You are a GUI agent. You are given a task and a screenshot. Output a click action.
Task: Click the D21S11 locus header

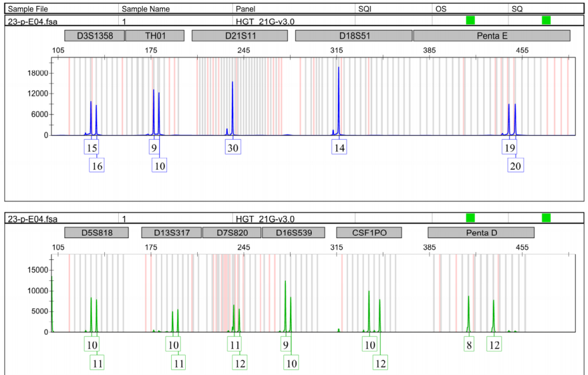point(240,36)
